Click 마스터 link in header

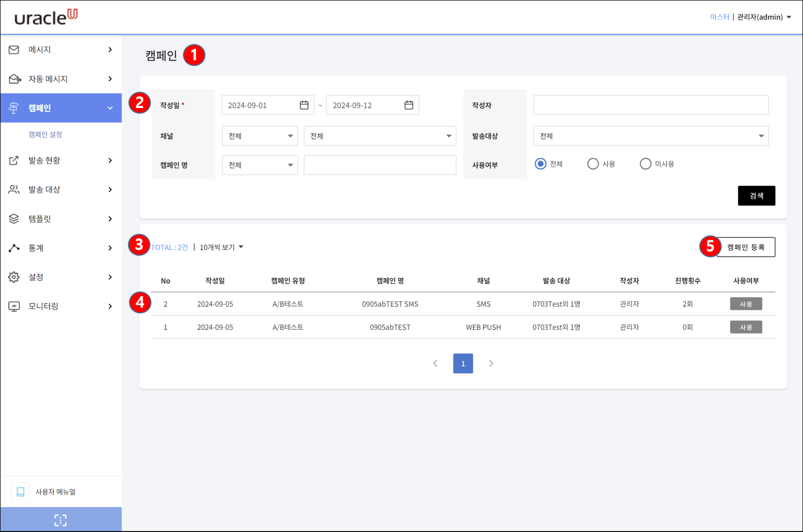[x=720, y=17]
